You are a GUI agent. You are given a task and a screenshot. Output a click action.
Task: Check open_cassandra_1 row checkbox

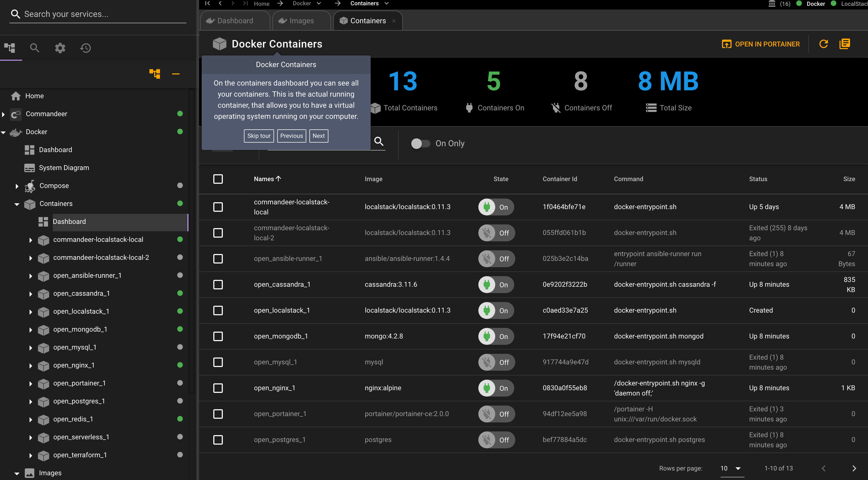(218, 285)
